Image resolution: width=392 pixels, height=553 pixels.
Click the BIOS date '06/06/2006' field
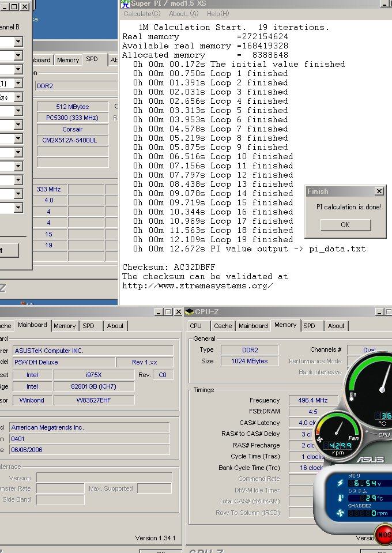click(x=89, y=450)
